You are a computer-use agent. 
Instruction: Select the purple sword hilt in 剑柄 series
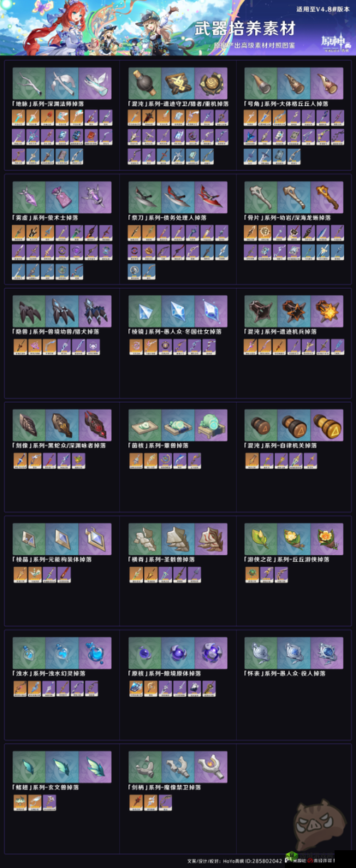tap(211, 766)
